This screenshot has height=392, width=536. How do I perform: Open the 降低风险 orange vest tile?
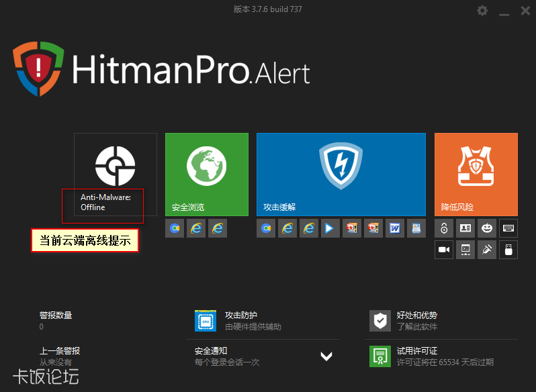pyautogui.click(x=476, y=173)
